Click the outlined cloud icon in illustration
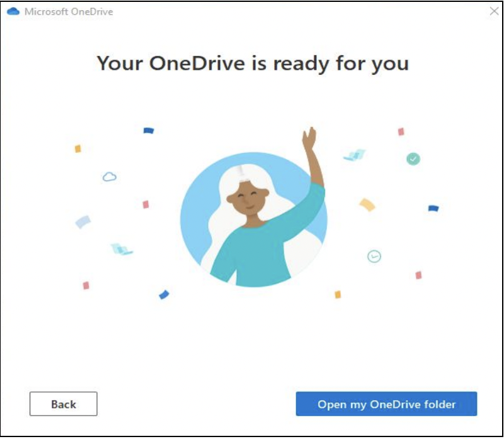504x439 pixels. coord(109,176)
